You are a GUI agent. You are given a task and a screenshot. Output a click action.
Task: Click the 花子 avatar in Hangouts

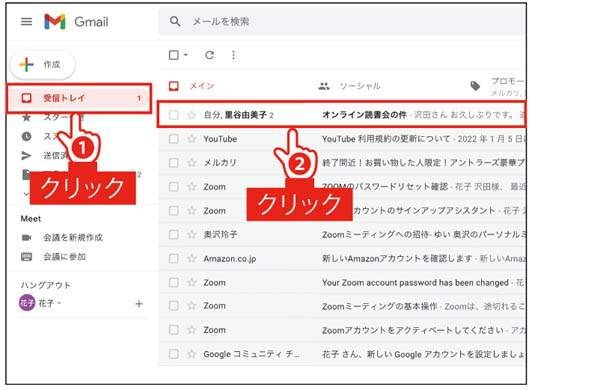coord(27,303)
